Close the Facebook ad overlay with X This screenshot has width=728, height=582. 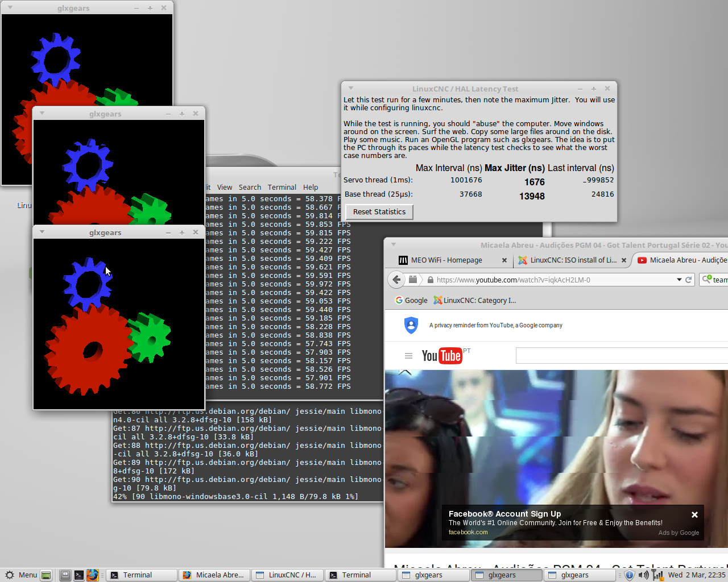click(694, 514)
